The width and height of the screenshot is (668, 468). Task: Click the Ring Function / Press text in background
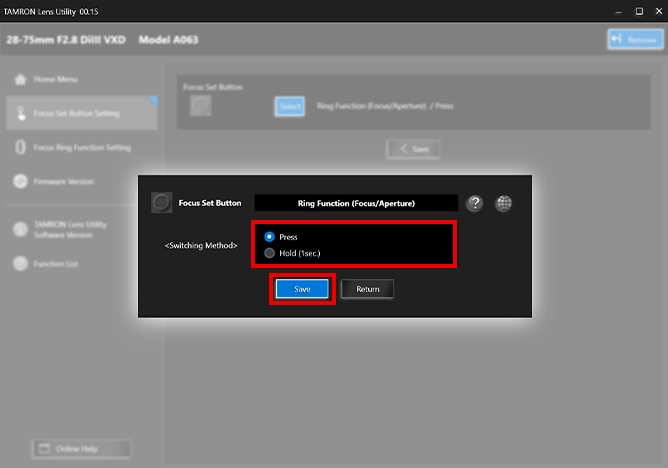385,106
